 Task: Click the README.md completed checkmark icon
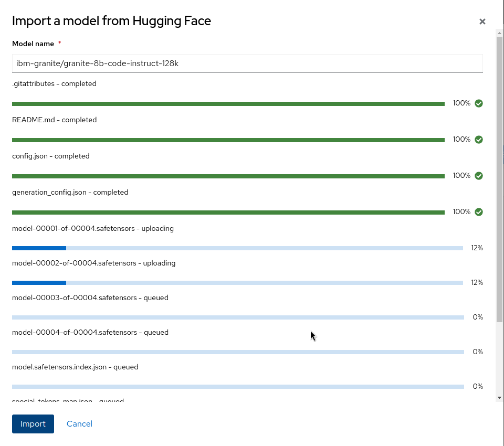[479, 140]
